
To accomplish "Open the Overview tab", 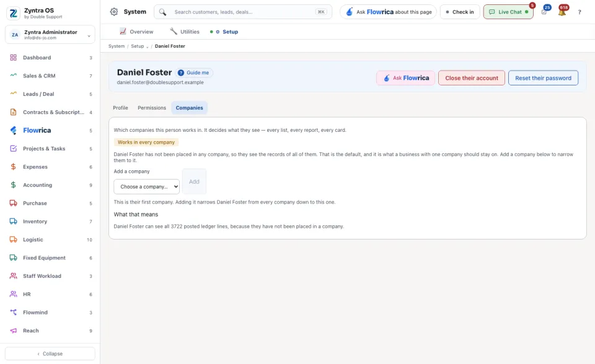I will pyautogui.click(x=136, y=32).
